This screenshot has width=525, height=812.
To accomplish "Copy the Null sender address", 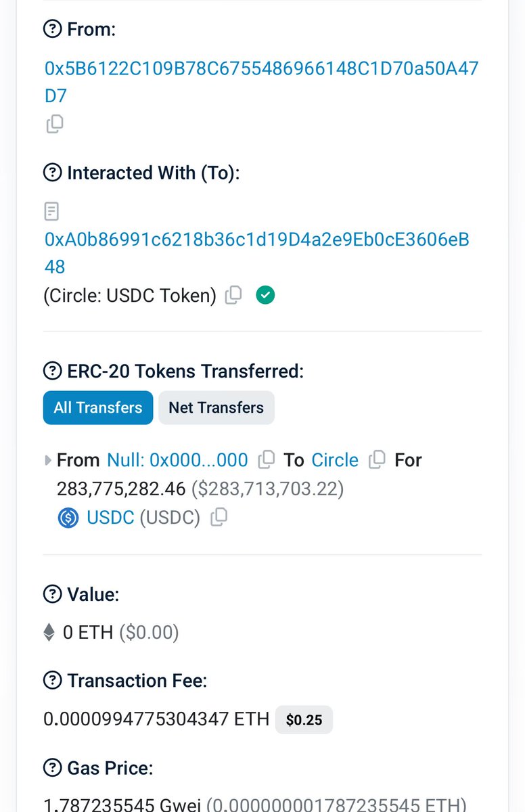I will (x=266, y=460).
